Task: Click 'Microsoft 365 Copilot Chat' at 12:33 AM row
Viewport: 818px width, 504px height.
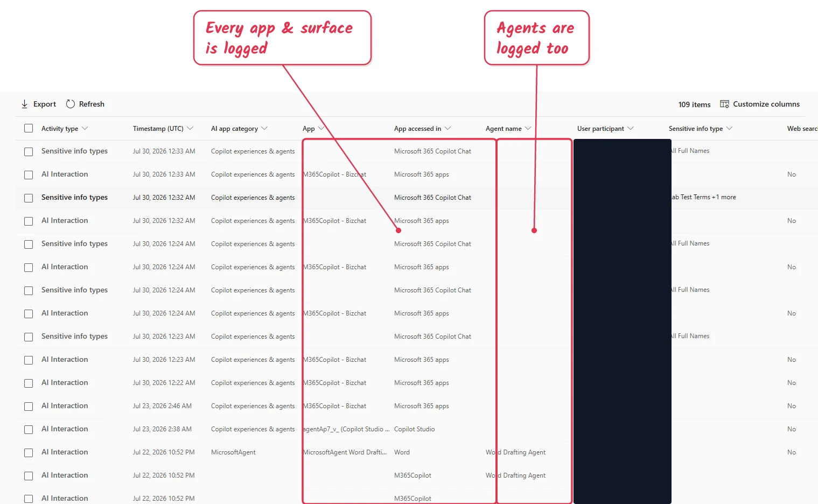Action: click(432, 151)
